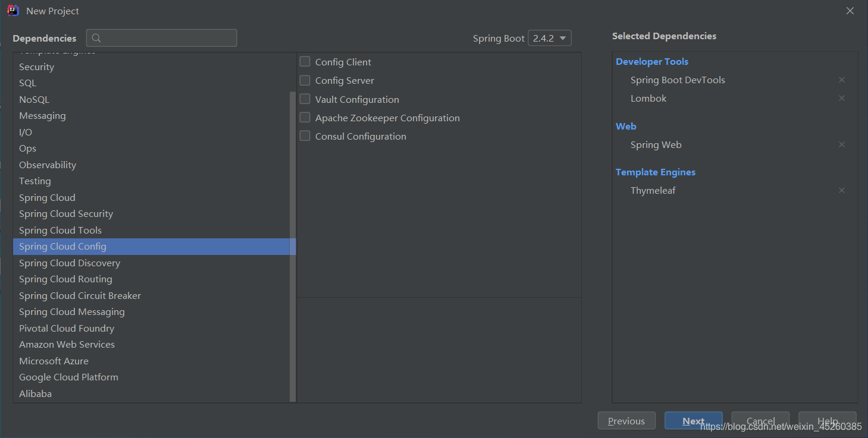
Task: Click the category list scrollbar
Action: [292, 246]
